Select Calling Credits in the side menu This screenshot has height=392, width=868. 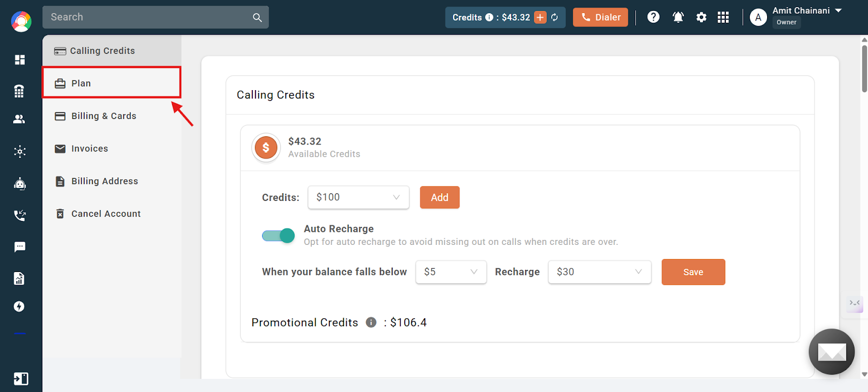112,50
